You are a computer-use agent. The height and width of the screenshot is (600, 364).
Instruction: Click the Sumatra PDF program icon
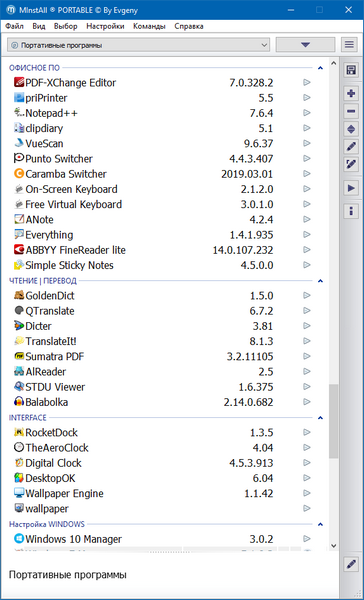tap(19, 356)
